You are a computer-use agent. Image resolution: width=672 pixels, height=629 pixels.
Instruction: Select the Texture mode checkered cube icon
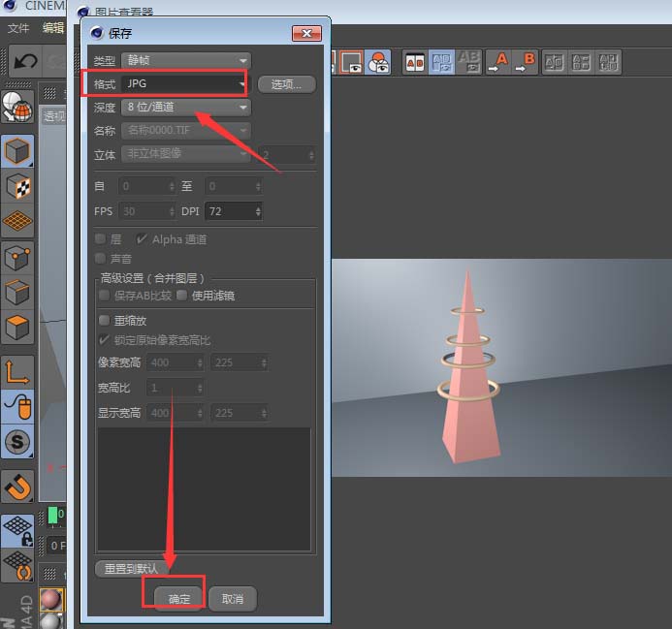17,186
